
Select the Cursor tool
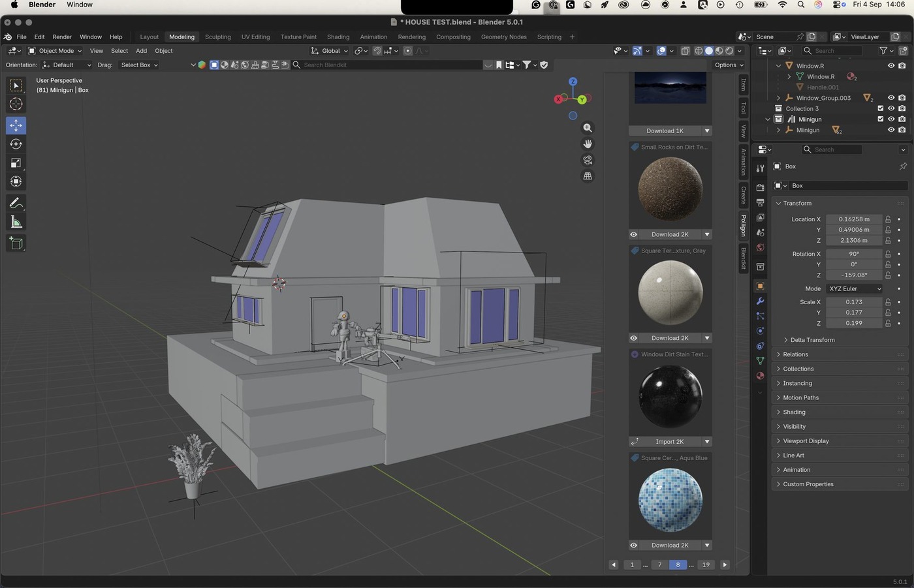click(x=16, y=104)
